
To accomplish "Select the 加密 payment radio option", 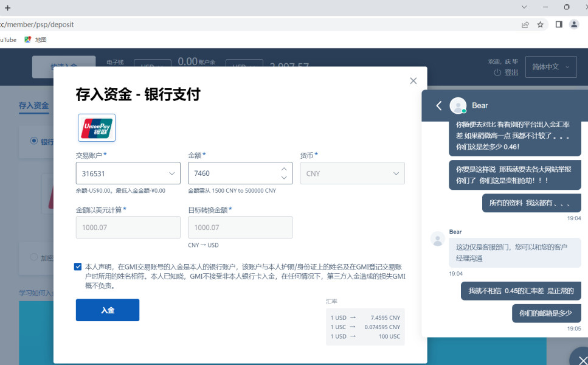I will [34, 257].
